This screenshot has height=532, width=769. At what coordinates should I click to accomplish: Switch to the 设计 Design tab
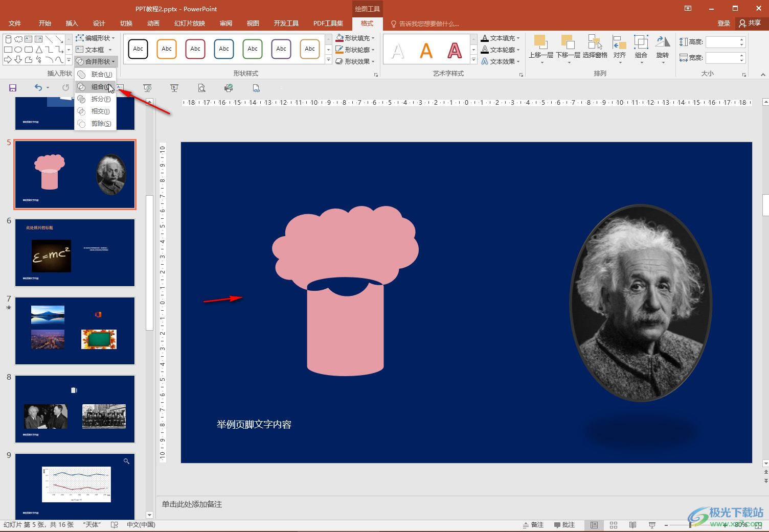[x=99, y=24]
